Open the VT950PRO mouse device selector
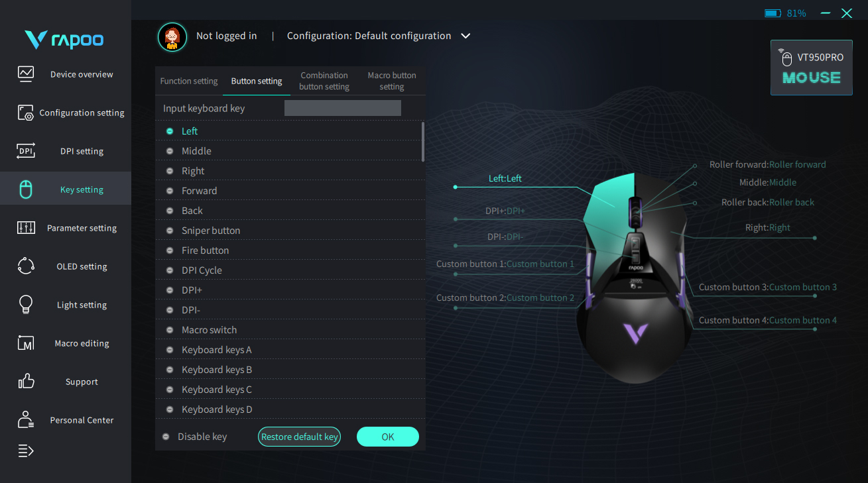The width and height of the screenshot is (868, 483). point(811,68)
